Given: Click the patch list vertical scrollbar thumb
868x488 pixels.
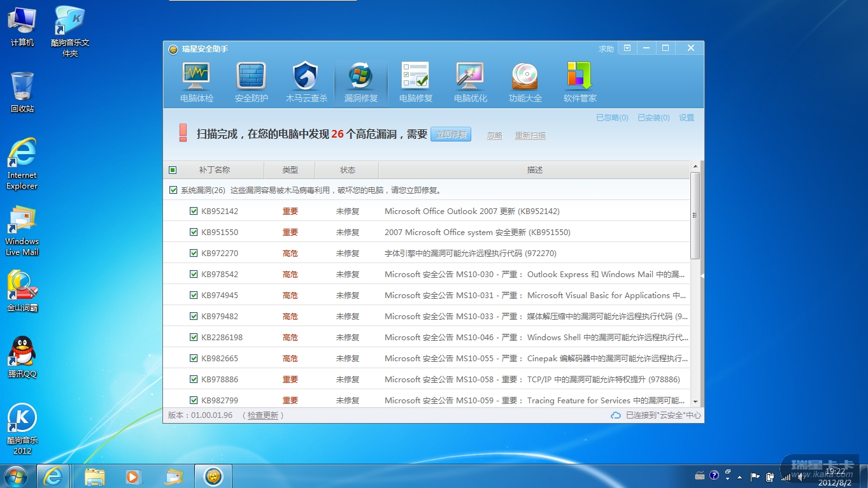Looking at the screenshot, I should pos(695,215).
